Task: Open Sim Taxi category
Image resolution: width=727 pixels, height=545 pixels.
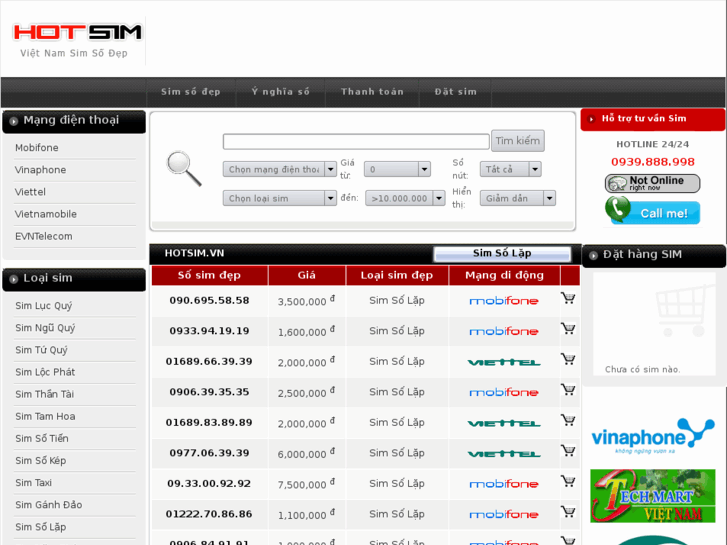Action: tap(33, 483)
